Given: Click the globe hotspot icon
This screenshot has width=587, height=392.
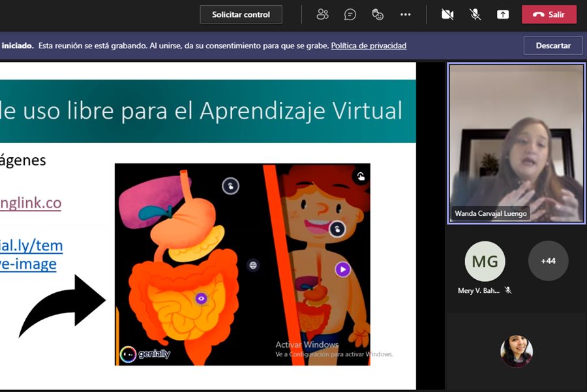Looking at the screenshot, I should 253,265.
